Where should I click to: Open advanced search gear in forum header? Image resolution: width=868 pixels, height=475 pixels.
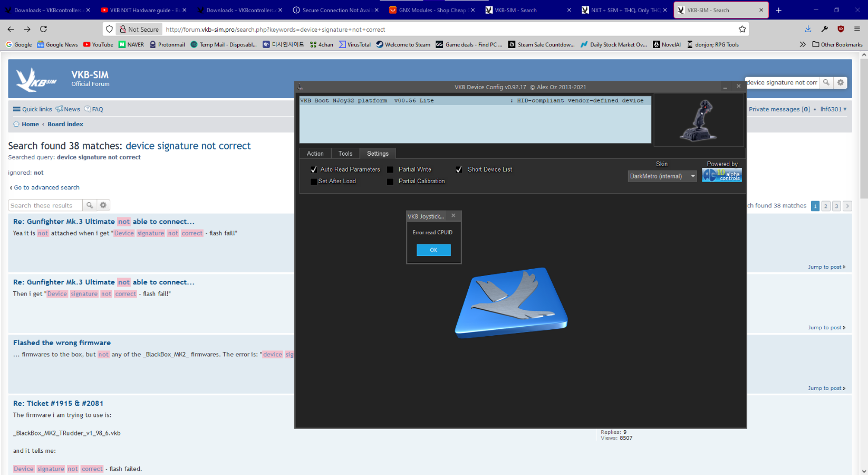click(x=841, y=82)
